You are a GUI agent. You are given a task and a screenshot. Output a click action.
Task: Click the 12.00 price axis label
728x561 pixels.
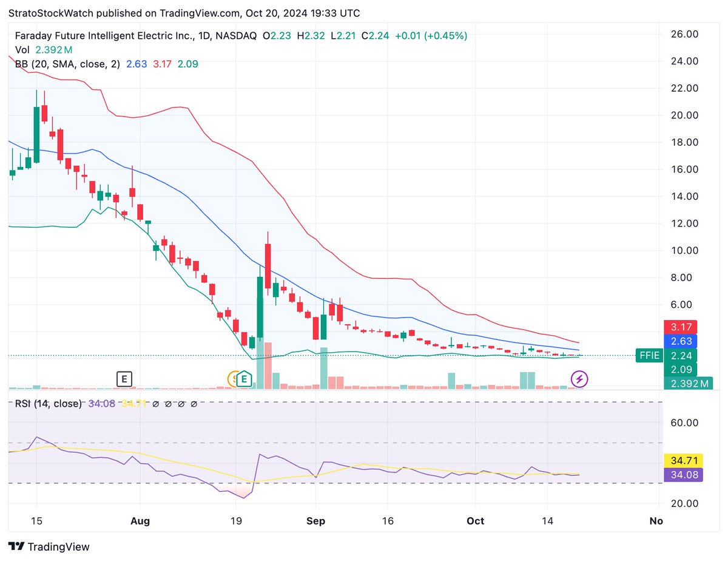(684, 223)
